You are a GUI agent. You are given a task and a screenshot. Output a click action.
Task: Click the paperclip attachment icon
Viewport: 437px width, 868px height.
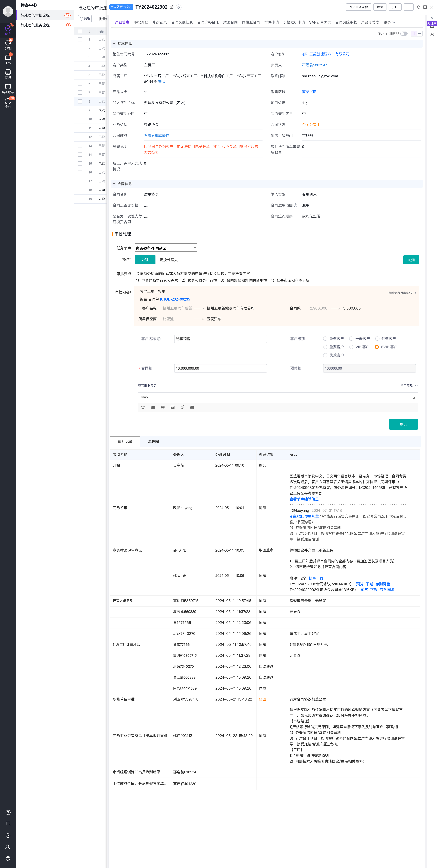click(182, 407)
